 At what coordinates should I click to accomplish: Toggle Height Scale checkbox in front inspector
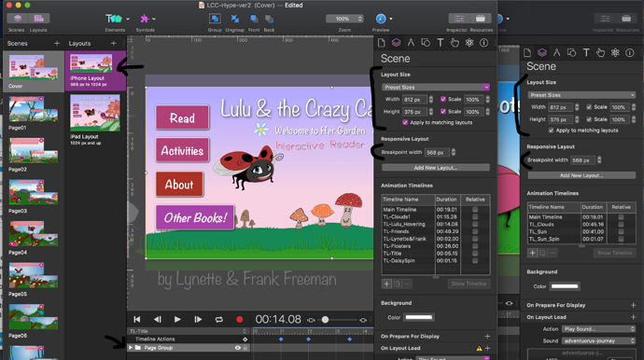coord(443,111)
